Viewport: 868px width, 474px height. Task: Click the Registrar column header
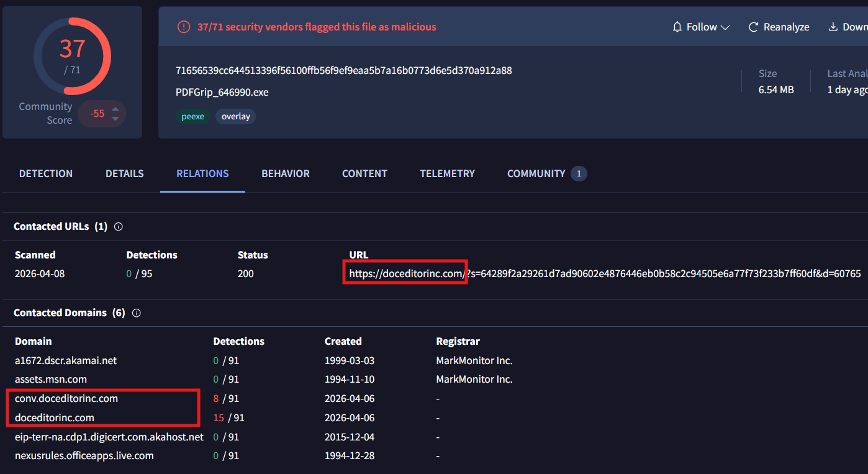[458, 342]
